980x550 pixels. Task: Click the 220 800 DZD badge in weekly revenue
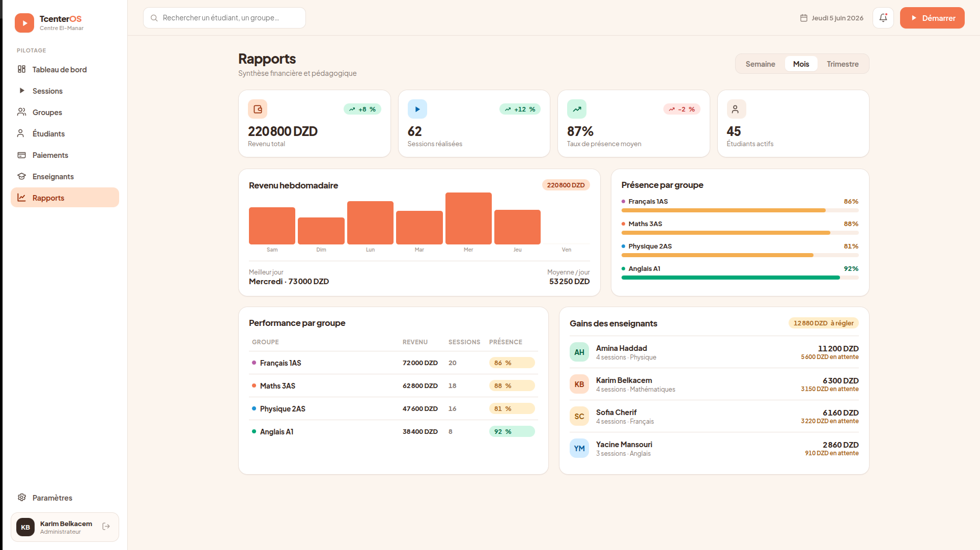(x=566, y=185)
